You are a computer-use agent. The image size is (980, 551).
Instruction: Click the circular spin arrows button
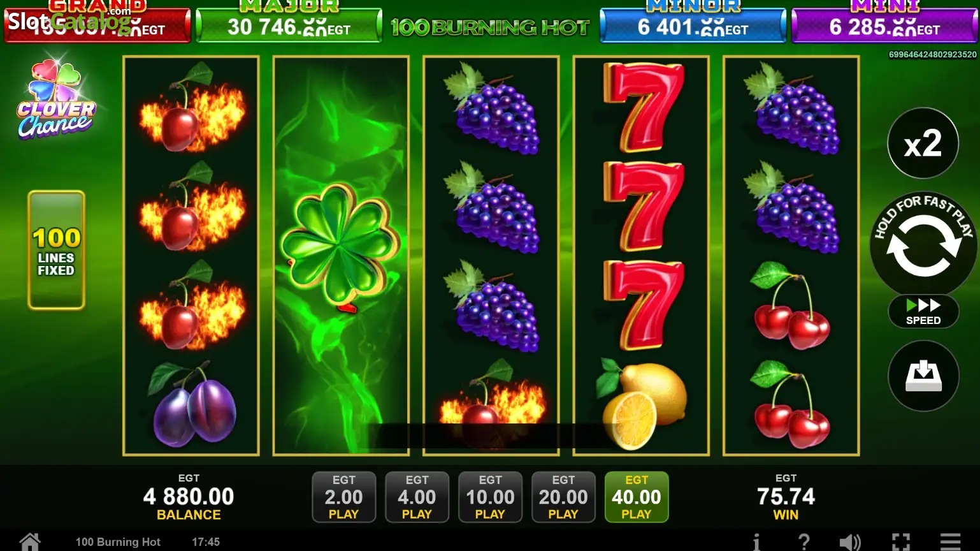tap(923, 246)
